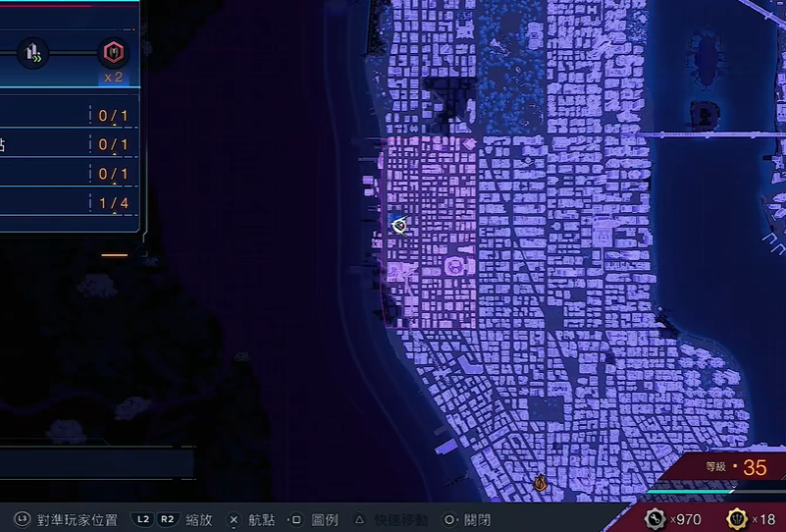786x532 pixels.
Task: Click the Central Park green area
Action: point(510,68)
